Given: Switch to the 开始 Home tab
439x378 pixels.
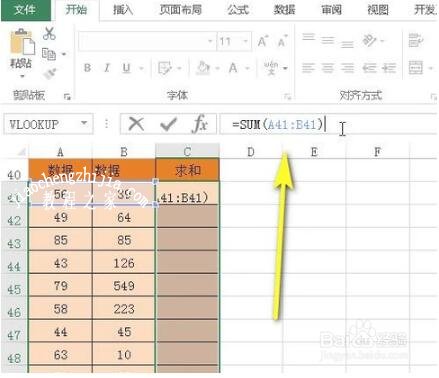Looking at the screenshot, I should click(x=76, y=10).
